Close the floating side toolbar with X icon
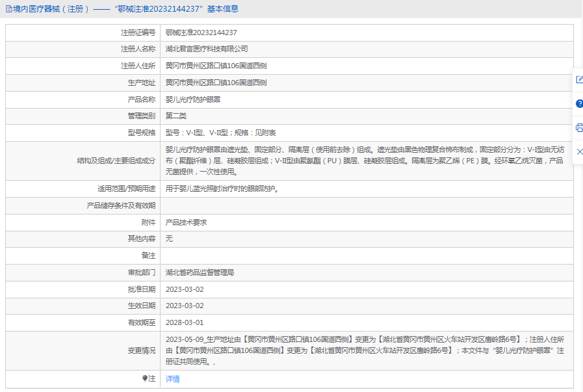The width and height of the screenshot is (583, 392). 578,151
